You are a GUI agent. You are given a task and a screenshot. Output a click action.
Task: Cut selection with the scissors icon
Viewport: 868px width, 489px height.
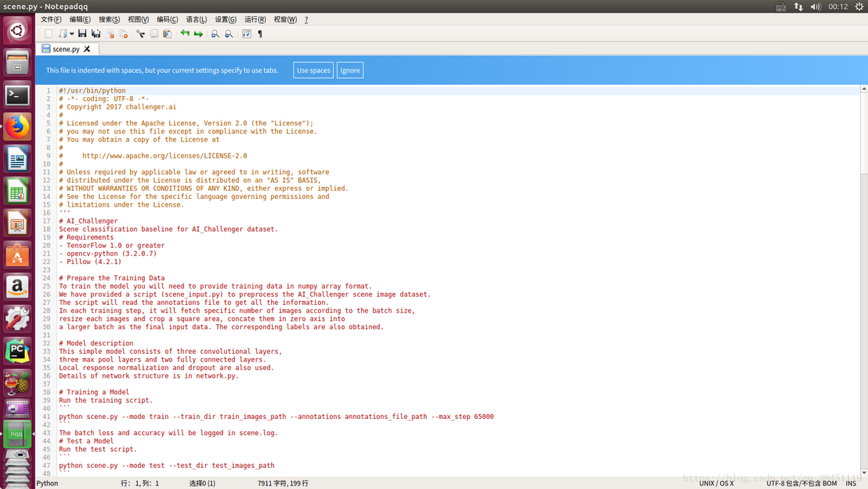pos(140,34)
